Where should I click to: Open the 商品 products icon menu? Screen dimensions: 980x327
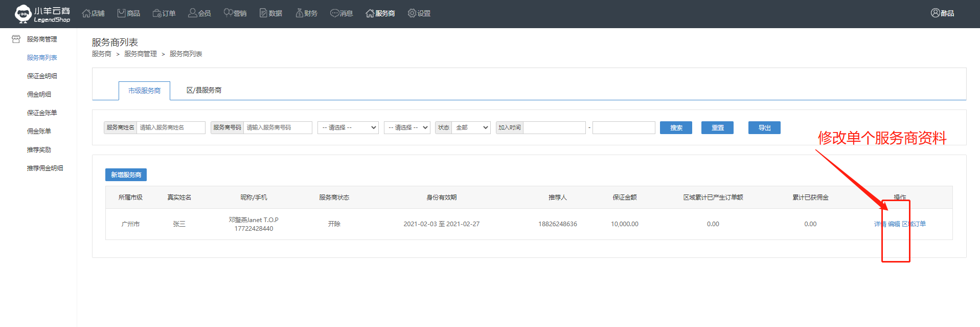[x=122, y=13]
